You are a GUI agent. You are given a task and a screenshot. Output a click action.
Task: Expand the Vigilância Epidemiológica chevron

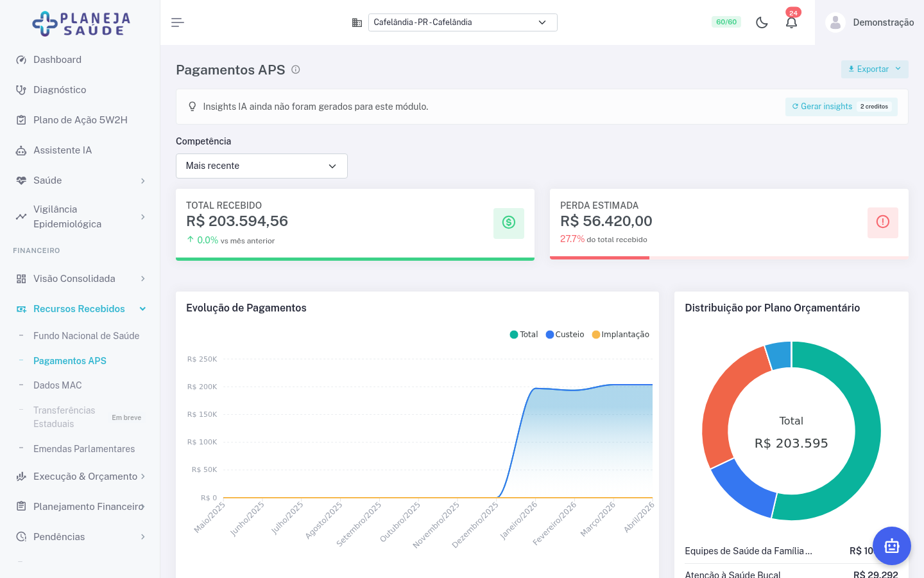143,217
